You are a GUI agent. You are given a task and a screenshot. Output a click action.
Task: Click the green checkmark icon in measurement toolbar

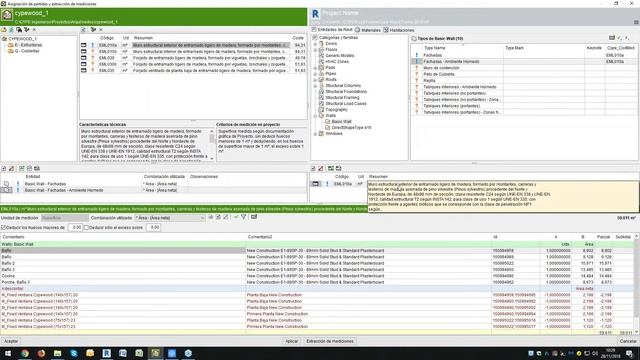[x=236, y=217]
